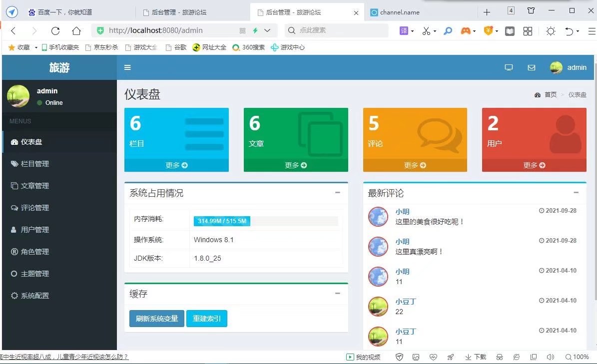This screenshot has height=364, width=597.
Task: Click the monitor icon in the top header
Action: [509, 67]
